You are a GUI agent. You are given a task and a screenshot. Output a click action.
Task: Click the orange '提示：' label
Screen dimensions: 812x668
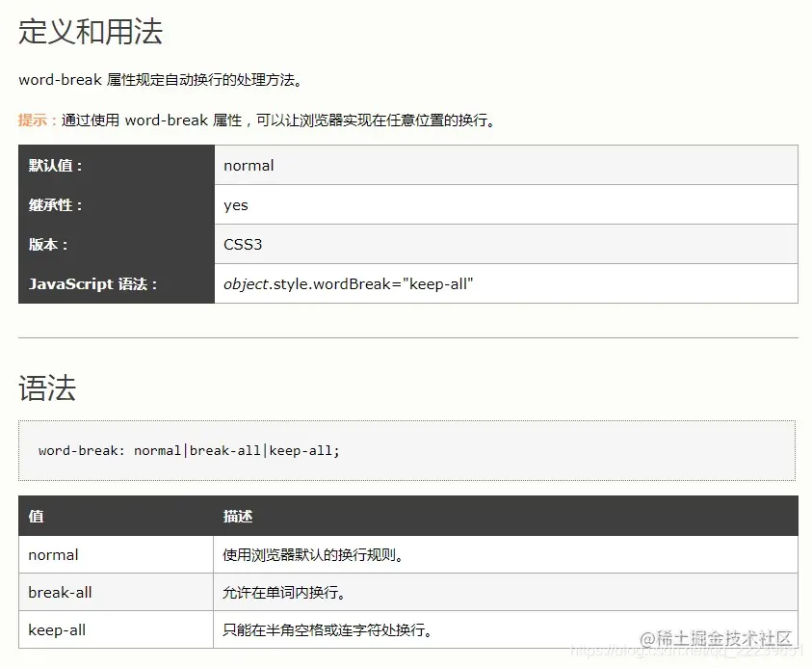coord(39,120)
